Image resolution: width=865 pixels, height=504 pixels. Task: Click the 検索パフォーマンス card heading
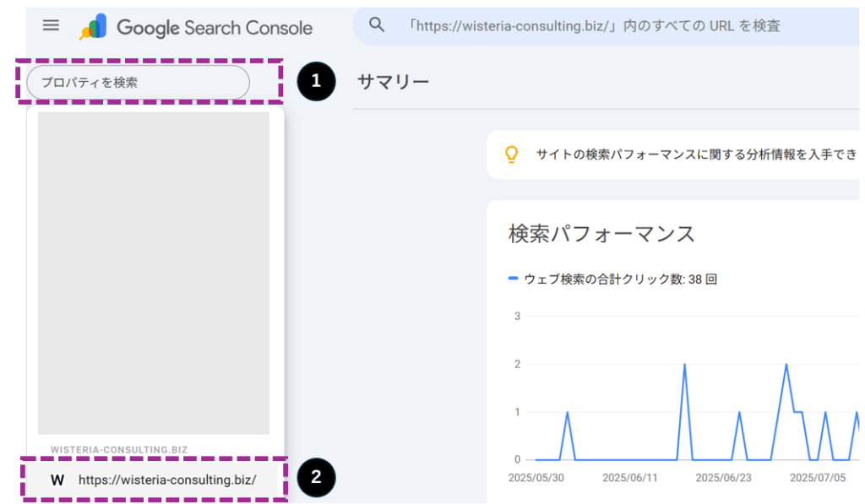click(601, 234)
